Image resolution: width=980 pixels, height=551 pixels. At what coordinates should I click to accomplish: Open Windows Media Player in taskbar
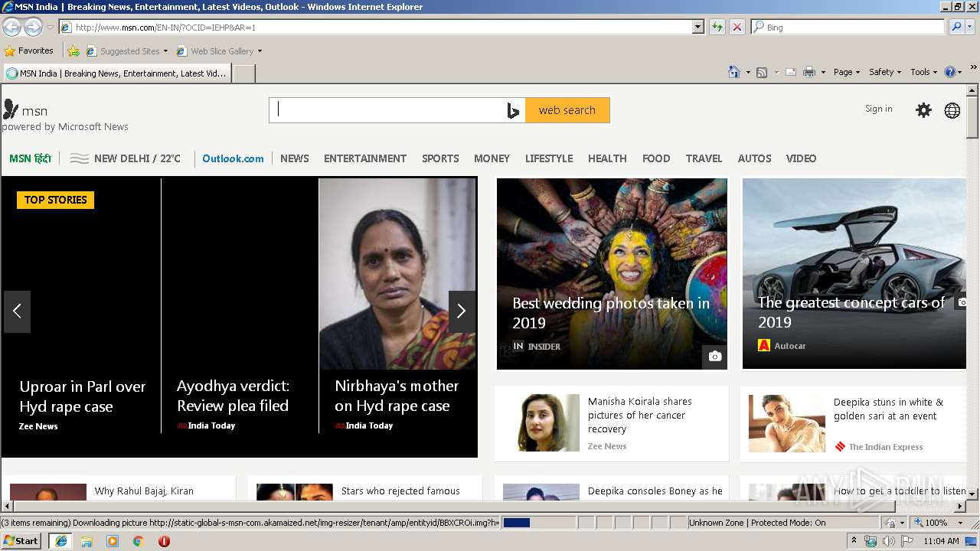(113, 541)
